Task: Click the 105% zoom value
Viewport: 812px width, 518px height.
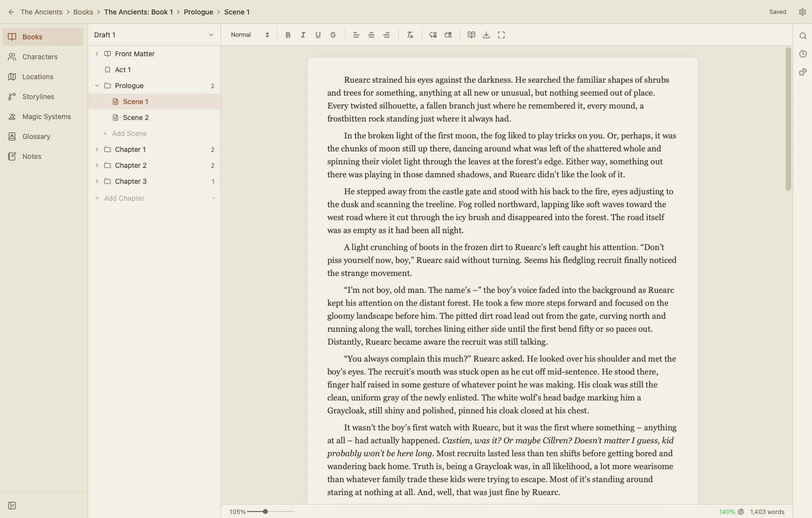Action: (x=237, y=512)
